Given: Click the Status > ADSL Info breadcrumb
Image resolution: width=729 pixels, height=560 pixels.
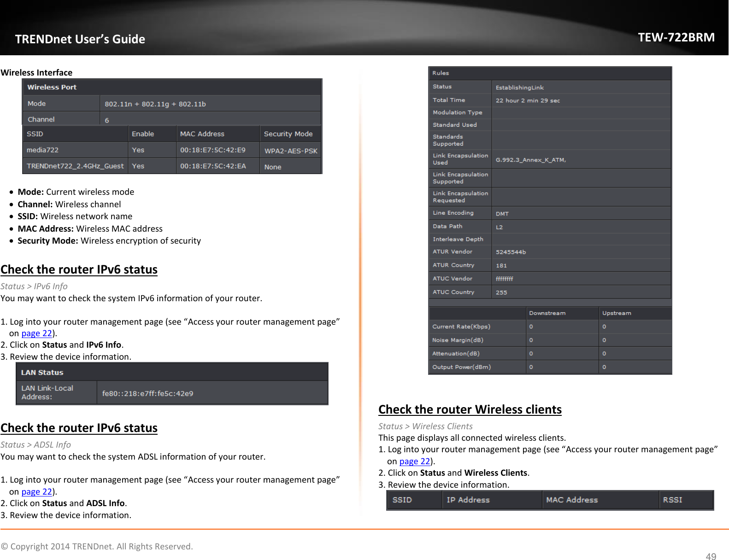Looking at the screenshot, I should 36,444.
